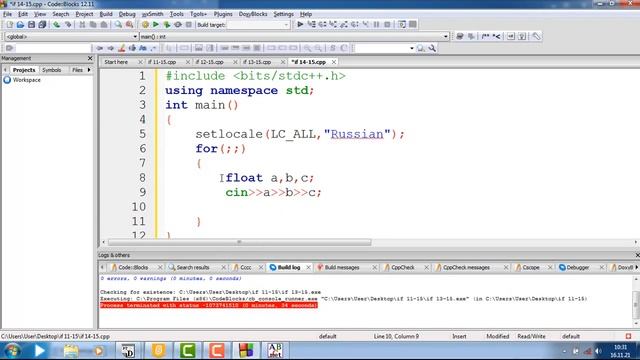The height and width of the screenshot is (360, 640).
Task: Open the wxSmith menu
Action: pos(152,14)
